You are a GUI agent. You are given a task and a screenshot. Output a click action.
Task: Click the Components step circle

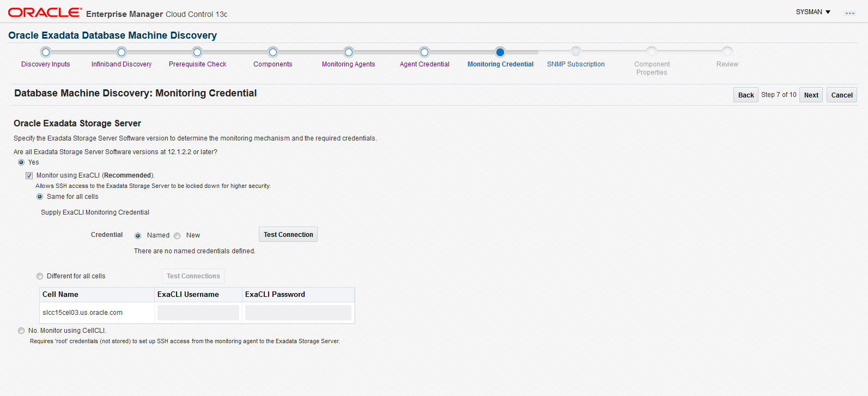273,52
